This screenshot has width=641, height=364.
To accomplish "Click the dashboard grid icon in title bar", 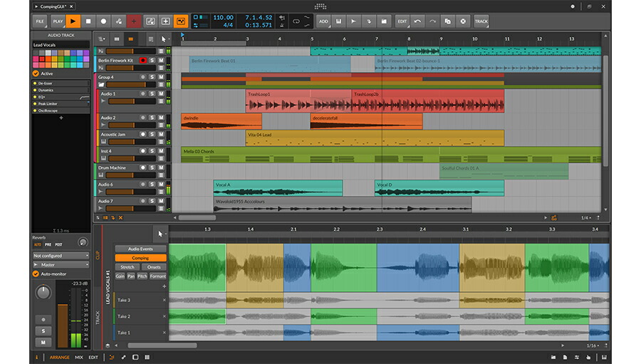I will pos(320,6).
